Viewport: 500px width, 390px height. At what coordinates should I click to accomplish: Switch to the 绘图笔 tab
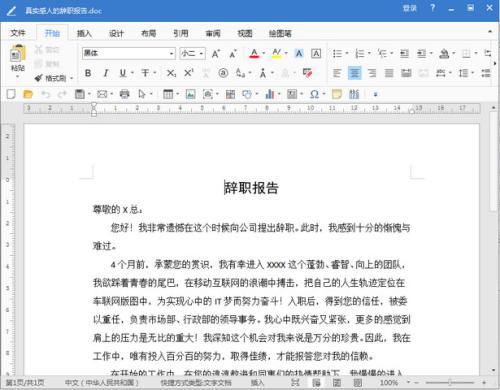(280, 33)
